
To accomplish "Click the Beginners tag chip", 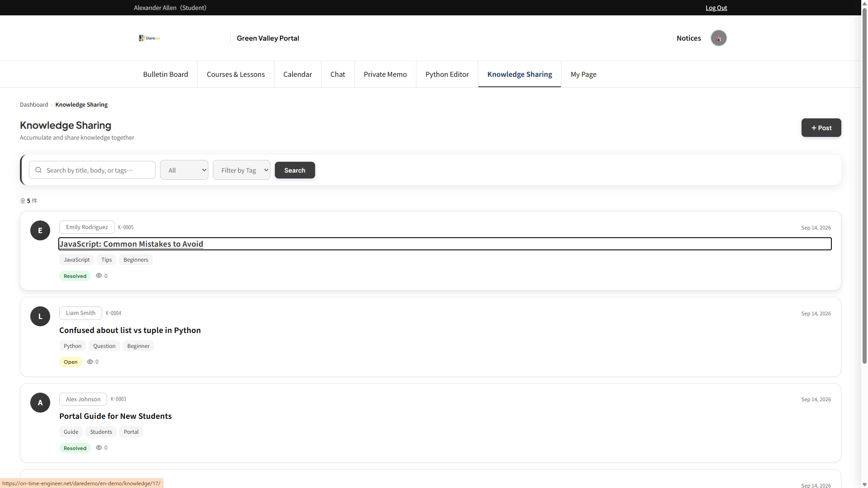I will pyautogui.click(x=136, y=260).
